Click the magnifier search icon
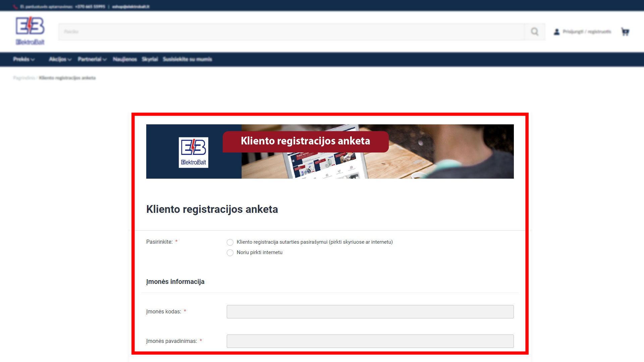The width and height of the screenshot is (644, 362). pos(535,32)
